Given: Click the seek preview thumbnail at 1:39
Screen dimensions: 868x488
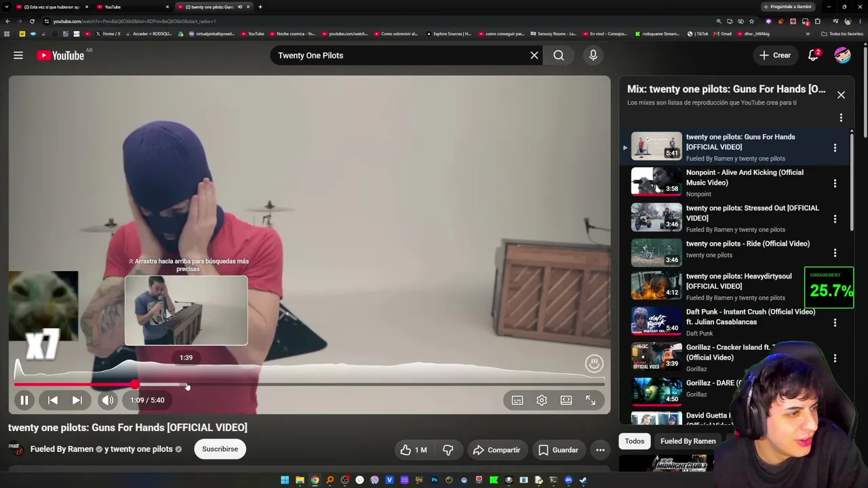Looking at the screenshot, I should (186, 310).
